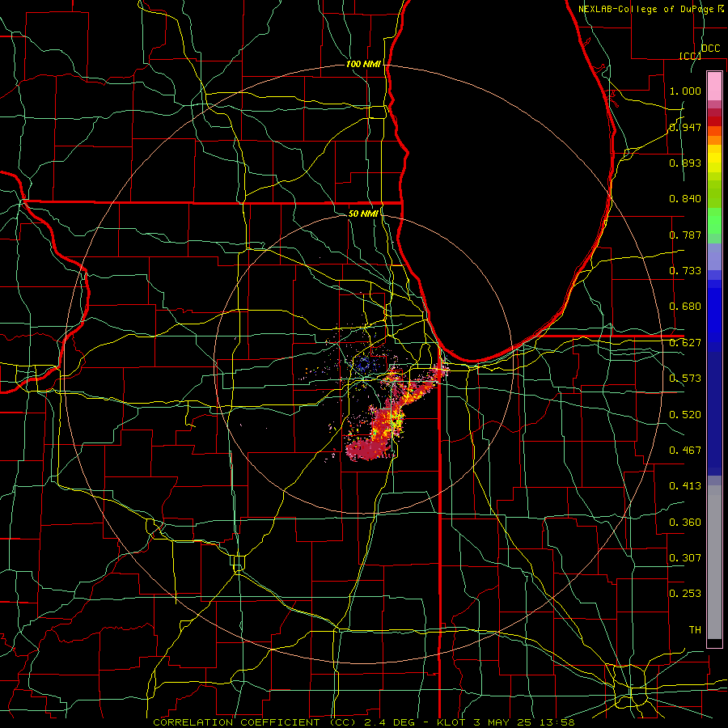728x728 pixels.
Task: Select the 0.947 scale value
Action: click(685, 127)
